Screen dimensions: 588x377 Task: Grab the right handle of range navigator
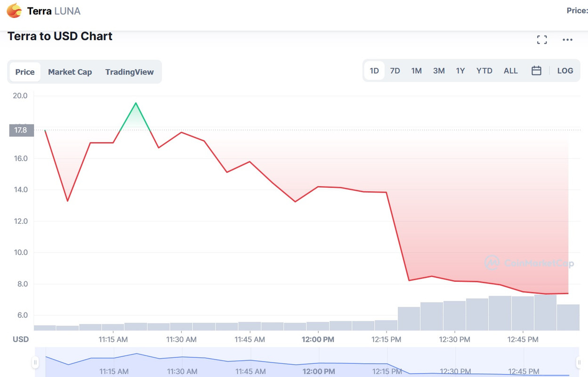pos(579,362)
